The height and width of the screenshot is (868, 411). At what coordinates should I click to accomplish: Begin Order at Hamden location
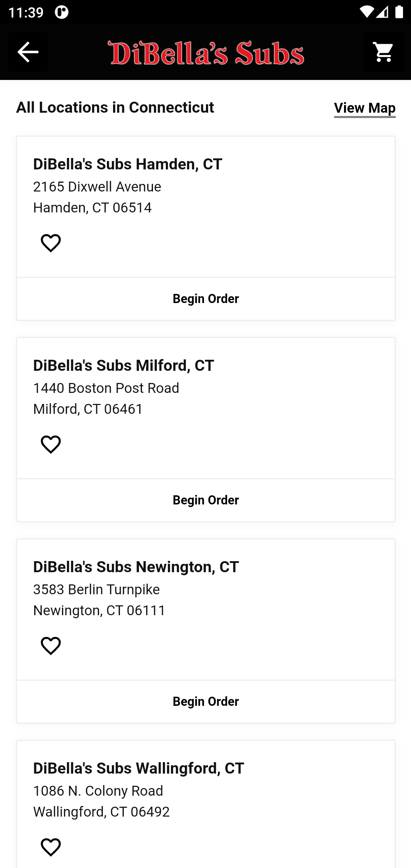click(x=205, y=299)
